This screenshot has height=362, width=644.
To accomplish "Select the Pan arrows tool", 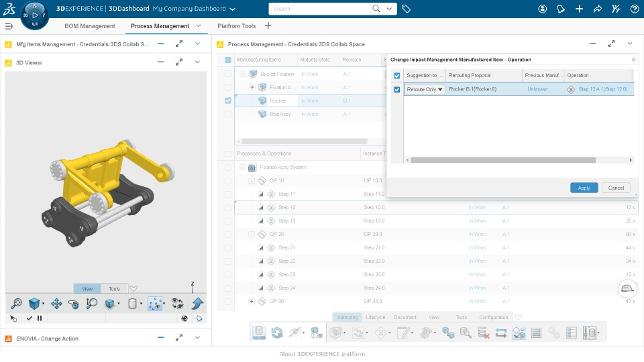I will click(56, 303).
